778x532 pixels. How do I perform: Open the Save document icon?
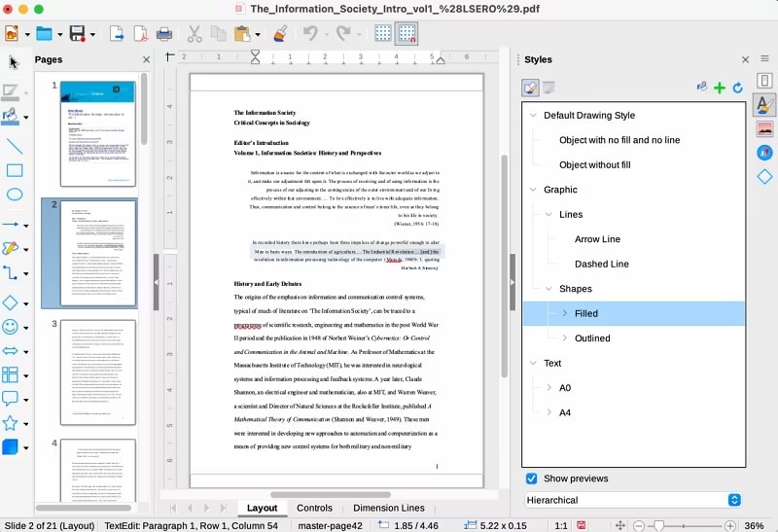point(77,34)
